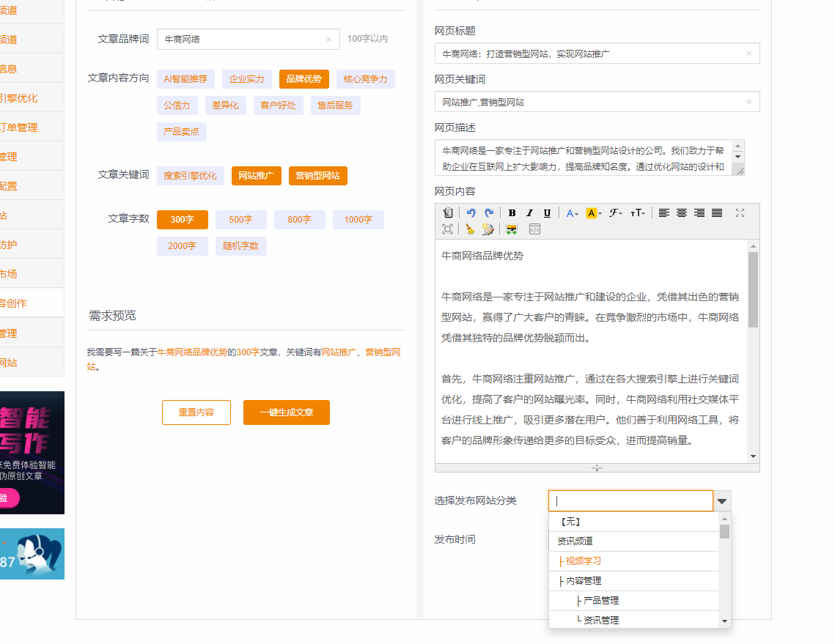Click the paste-from-clipboard icon in editor toolbar
The height and width of the screenshot is (644, 835).
pos(448,213)
